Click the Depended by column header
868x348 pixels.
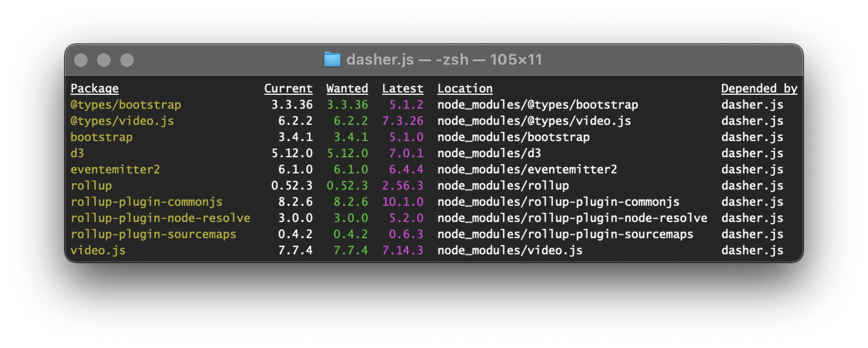759,88
